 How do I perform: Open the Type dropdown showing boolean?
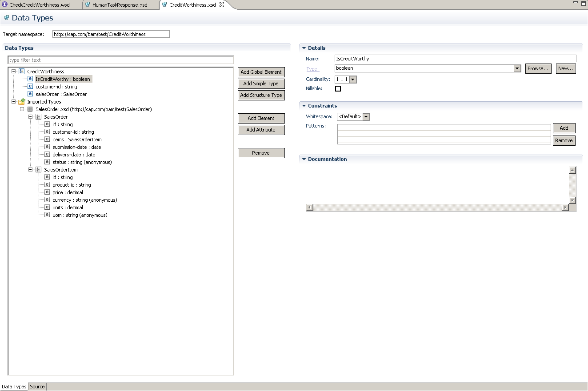tap(517, 68)
